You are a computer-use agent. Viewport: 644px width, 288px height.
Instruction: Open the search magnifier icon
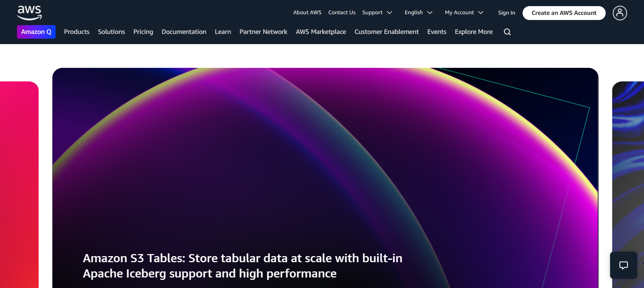507,32
